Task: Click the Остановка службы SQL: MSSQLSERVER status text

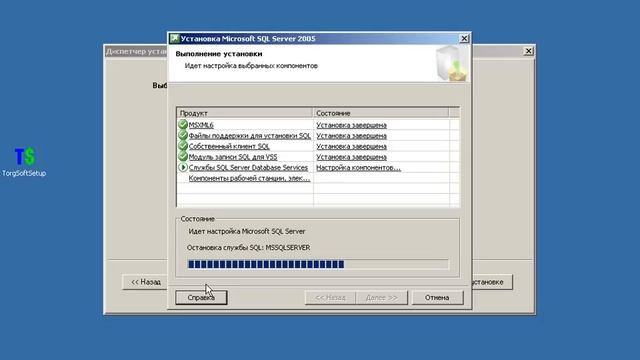Action: (248, 247)
